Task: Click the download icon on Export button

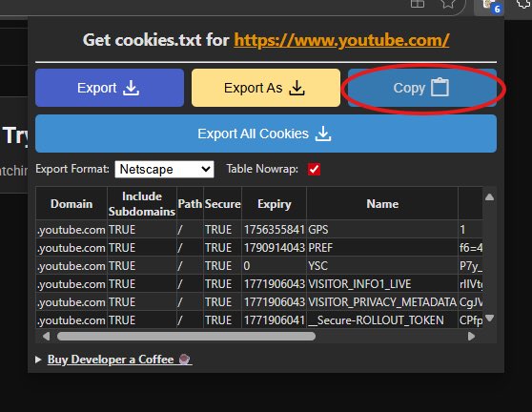Action: coord(131,88)
